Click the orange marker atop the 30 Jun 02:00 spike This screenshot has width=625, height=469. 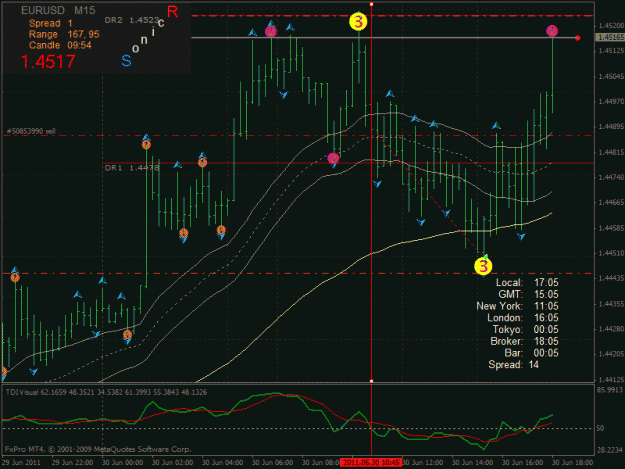tap(146, 145)
